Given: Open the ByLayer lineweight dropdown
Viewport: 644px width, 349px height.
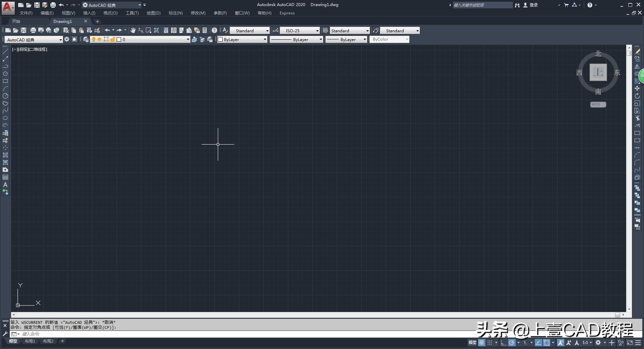Looking at the screenshot, I should (x=346, y=39).
